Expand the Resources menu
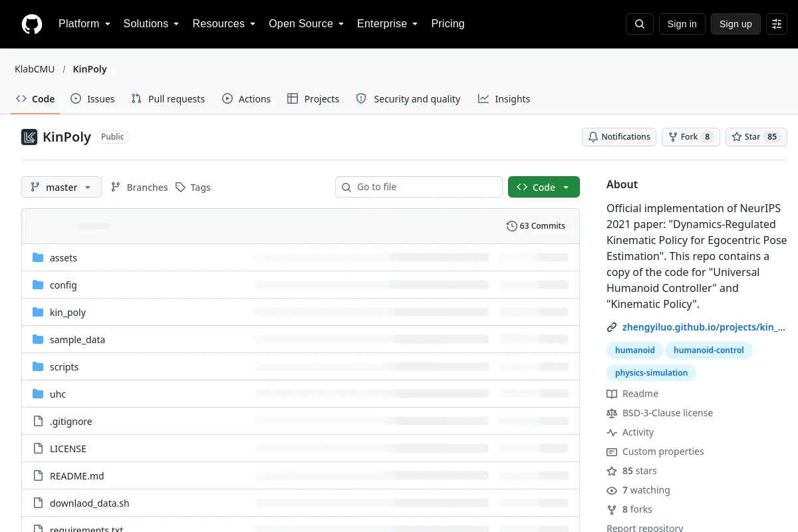Viewport: 798px width, 532px height. click(224, 24)
